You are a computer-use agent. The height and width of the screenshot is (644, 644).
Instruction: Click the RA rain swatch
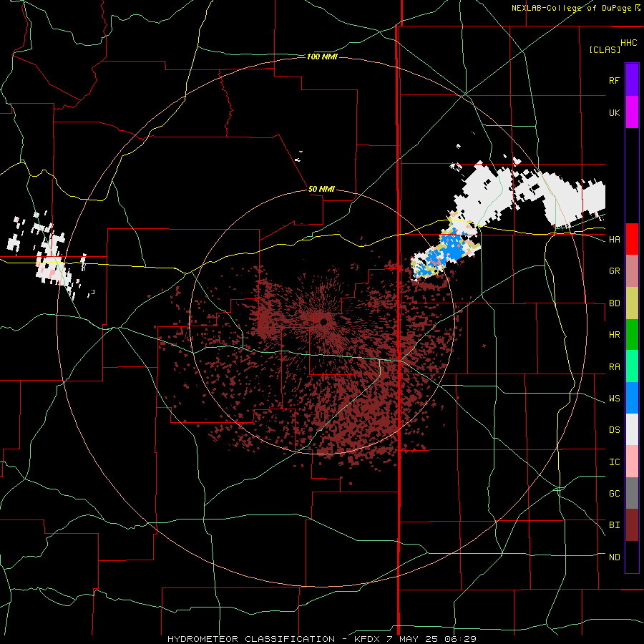(632, 366)
